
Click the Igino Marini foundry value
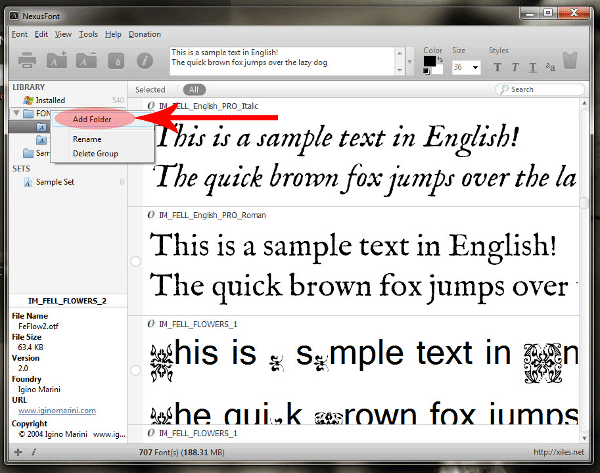[39, 389]
